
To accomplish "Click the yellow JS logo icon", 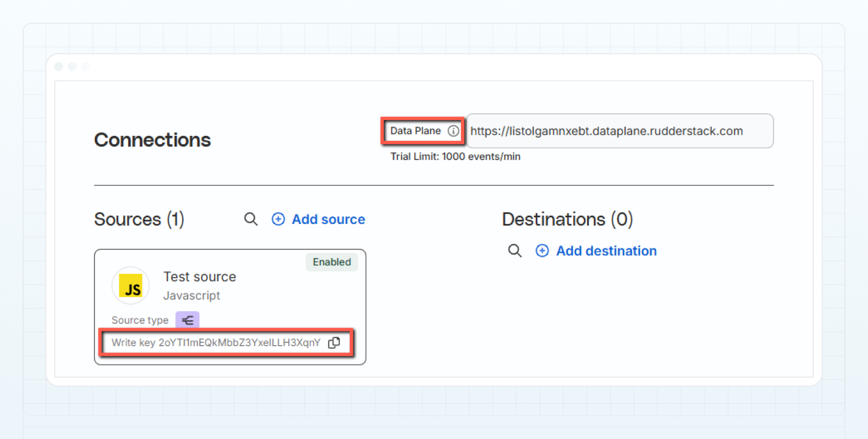I will [x=131, y=286].
